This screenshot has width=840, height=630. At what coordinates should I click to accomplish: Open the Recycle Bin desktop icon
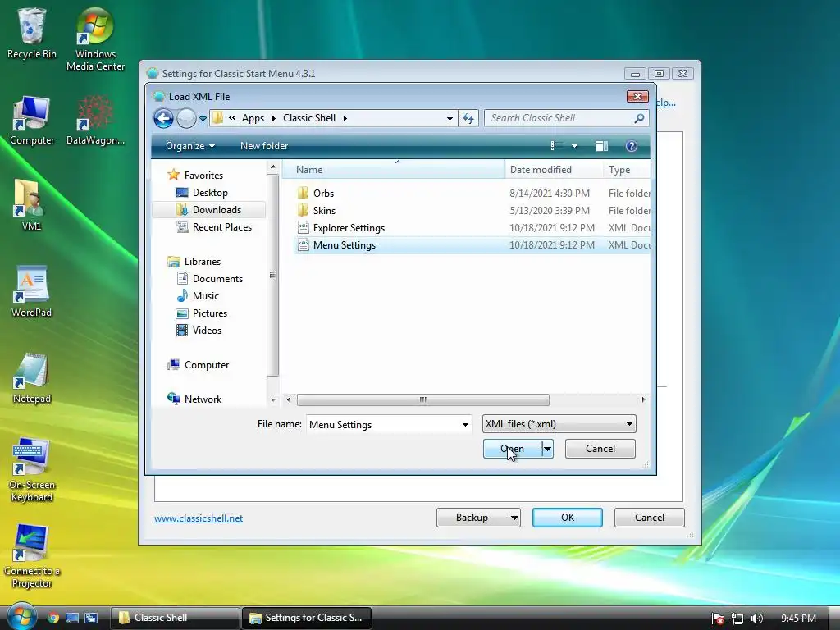(31, 33)
